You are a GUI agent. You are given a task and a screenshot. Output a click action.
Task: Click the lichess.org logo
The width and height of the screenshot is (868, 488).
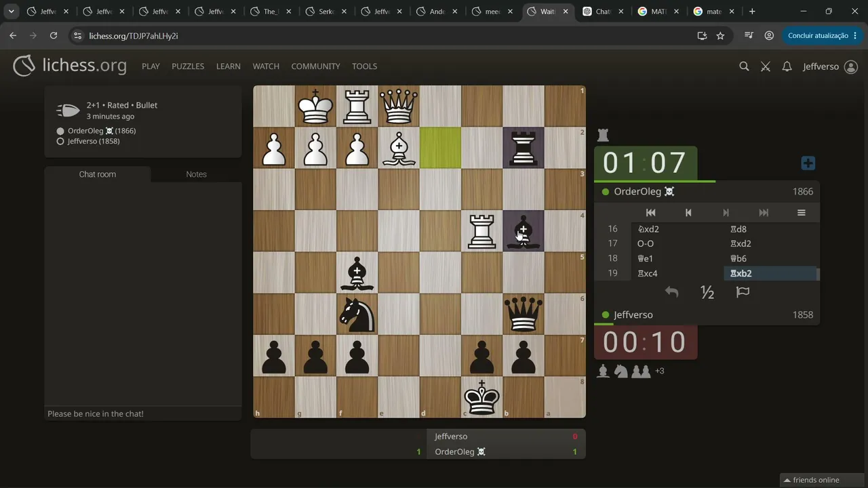point(70,66)
